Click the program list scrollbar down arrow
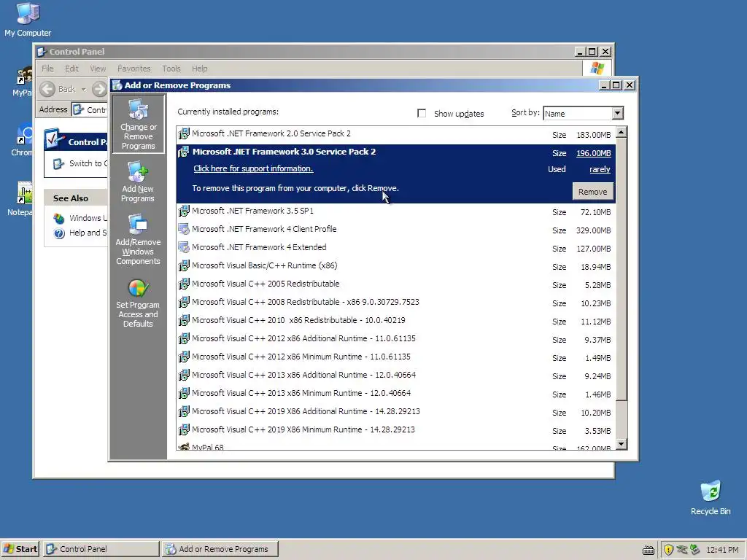Screen dimensions: 747x560 pyautogui.click(x=622, y=444)
